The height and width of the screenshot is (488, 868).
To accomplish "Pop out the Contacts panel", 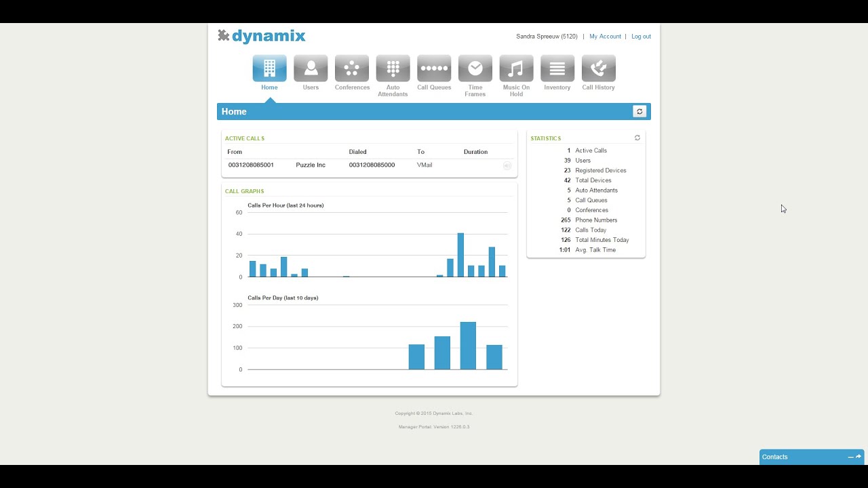I will pos(859,457).
